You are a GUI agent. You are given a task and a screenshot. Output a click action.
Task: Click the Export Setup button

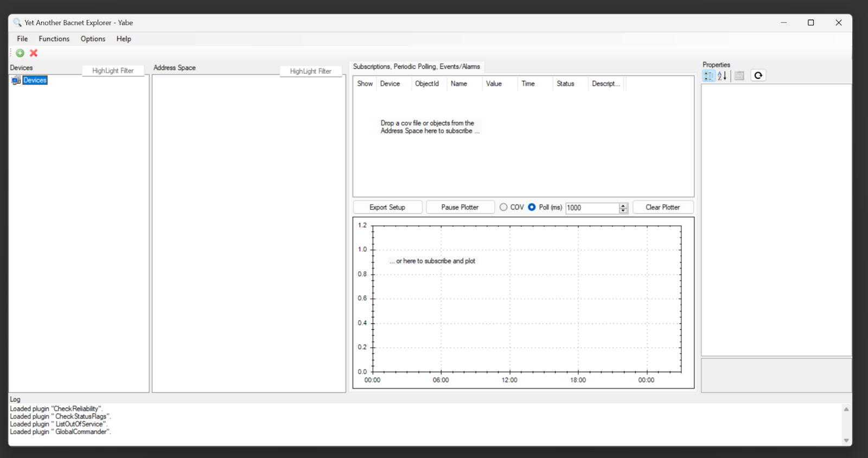click(x=387, y=207)
